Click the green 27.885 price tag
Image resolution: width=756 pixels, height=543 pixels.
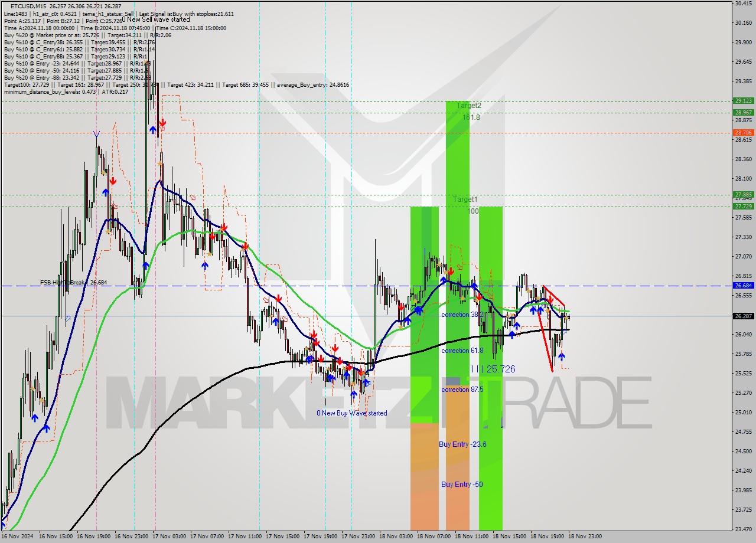coord(743,194)
